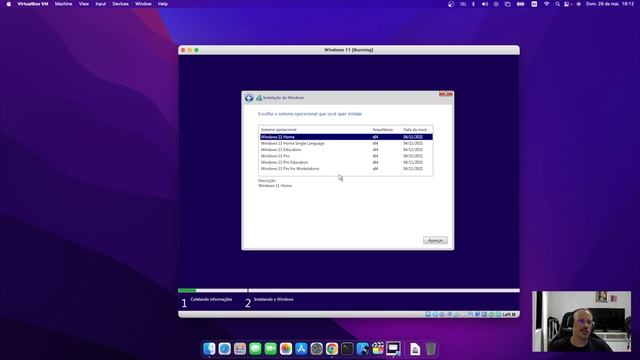Click the date and time in menu bar

[610, 4]
